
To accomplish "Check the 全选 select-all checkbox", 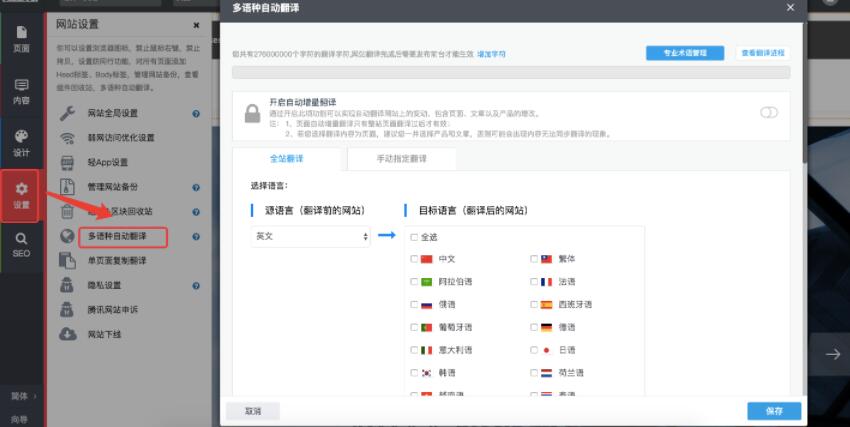I will (414, 237).
